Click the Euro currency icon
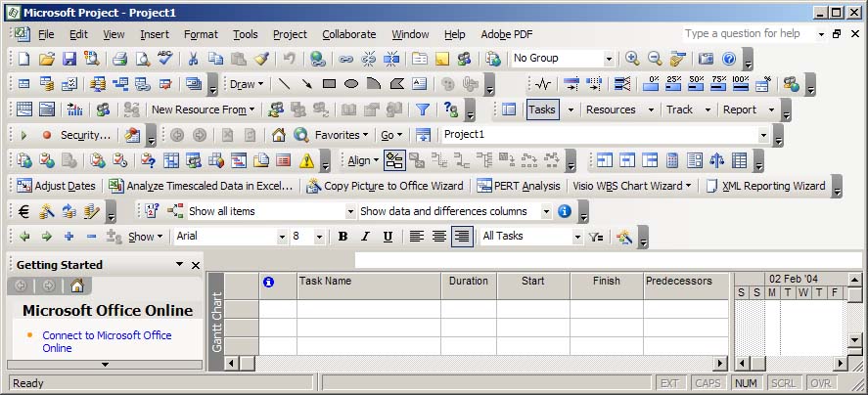This screenshot has width=868, height=395. click(23, 211)
